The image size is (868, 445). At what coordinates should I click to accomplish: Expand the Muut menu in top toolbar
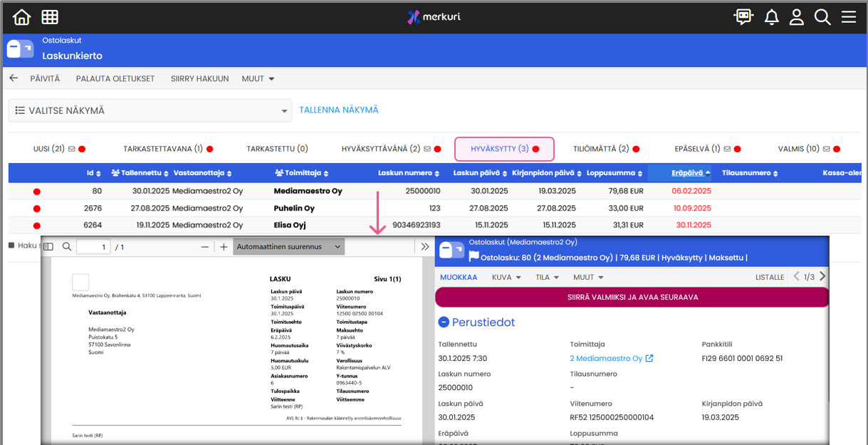click(x=258, y=78)
